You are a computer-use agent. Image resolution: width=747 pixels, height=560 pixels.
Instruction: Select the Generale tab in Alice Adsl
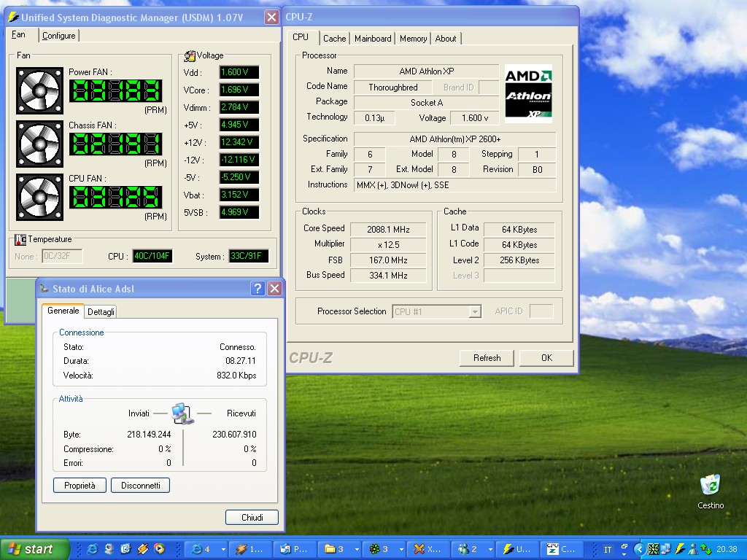click(x=63, y=311)
